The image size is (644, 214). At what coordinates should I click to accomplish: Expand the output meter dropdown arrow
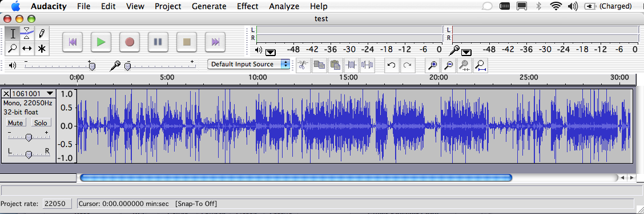271,52
